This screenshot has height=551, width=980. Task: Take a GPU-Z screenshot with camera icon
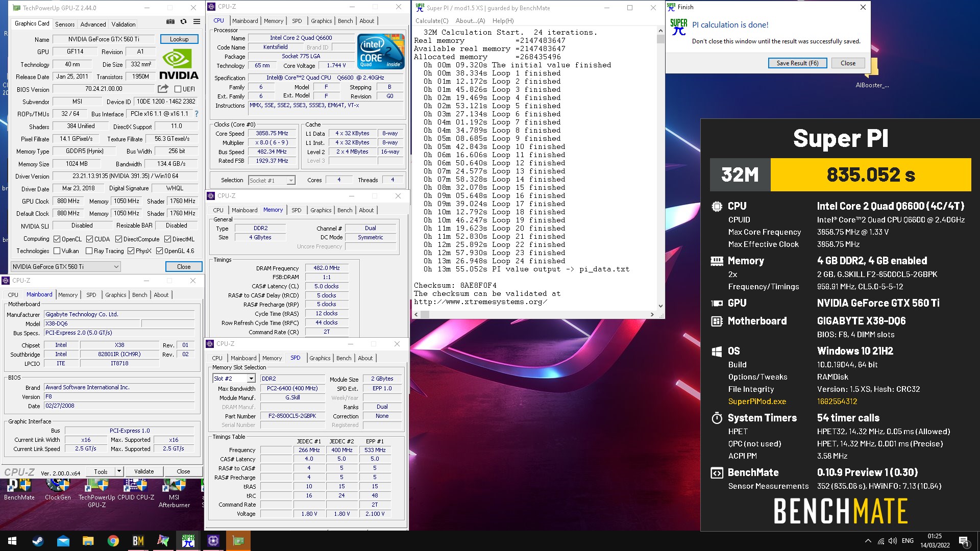[170, 22]
